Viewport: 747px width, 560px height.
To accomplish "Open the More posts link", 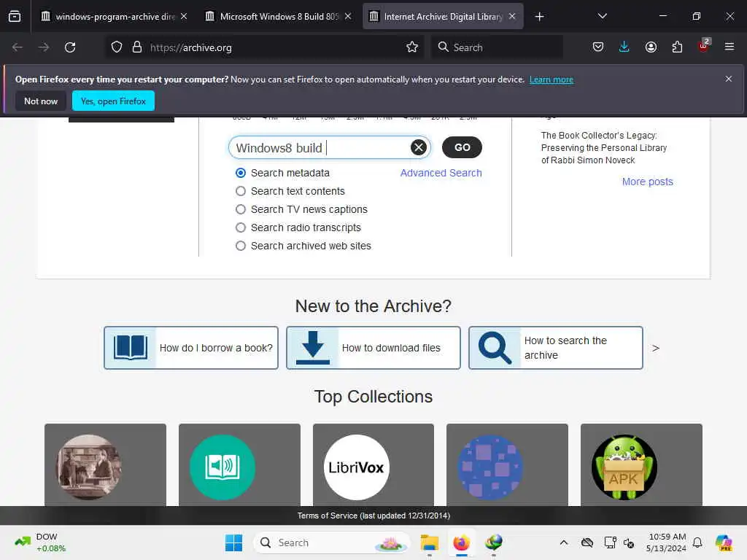I will click(x=648, y=182).
